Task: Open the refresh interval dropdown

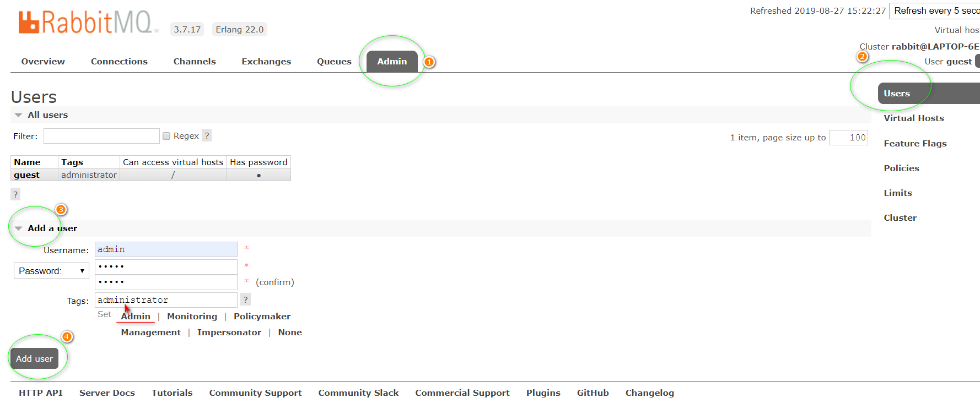Action: tap(935, 11)
